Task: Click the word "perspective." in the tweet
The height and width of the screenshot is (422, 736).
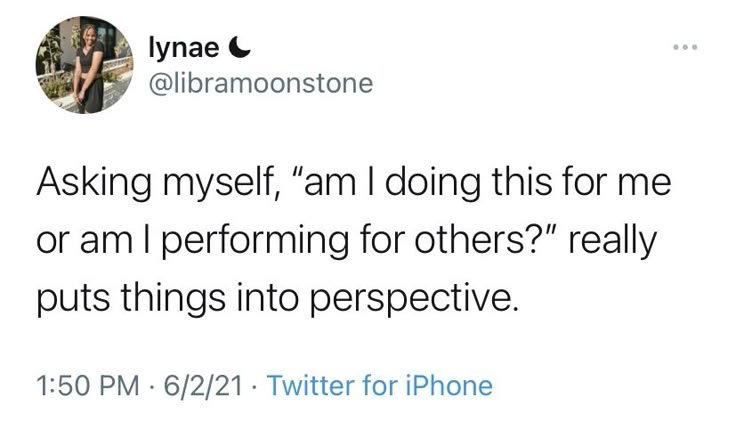Action: tap(414, 300)
